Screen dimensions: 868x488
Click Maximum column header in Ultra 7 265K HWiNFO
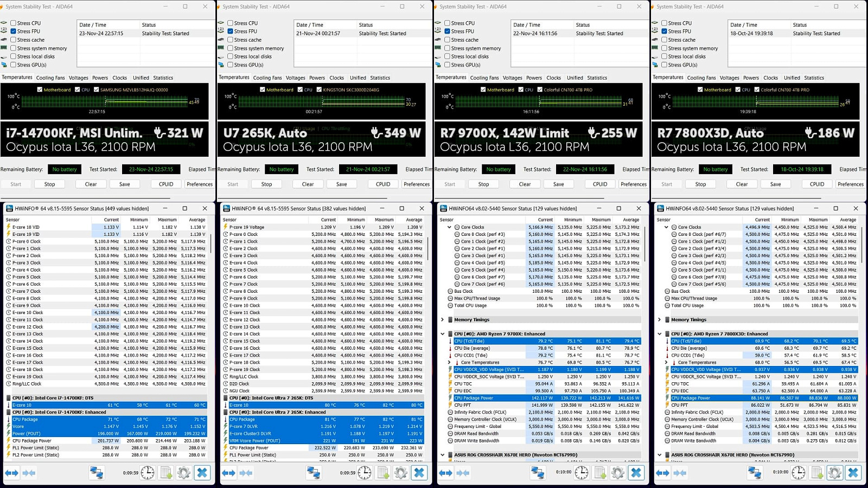click(384, 220)
